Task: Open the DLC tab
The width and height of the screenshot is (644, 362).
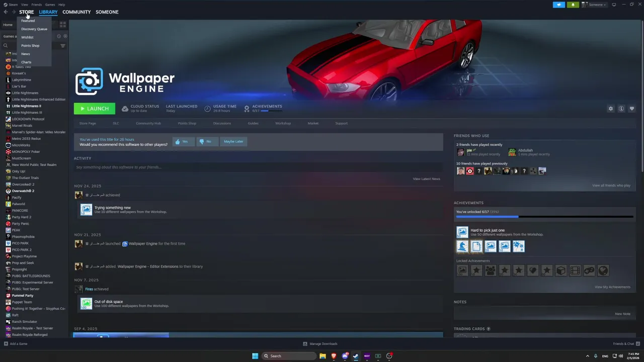Action: [x=116, y=123]
